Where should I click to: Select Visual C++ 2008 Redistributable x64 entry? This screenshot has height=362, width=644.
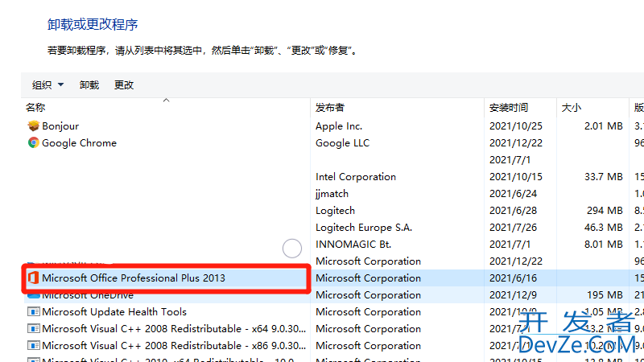pos(174,329)
